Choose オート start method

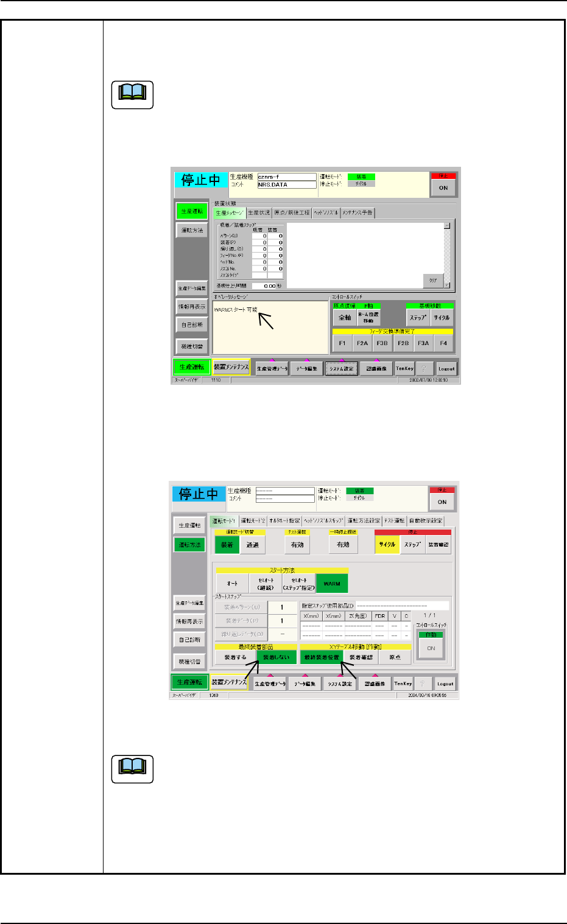click(x=233, y=583)
